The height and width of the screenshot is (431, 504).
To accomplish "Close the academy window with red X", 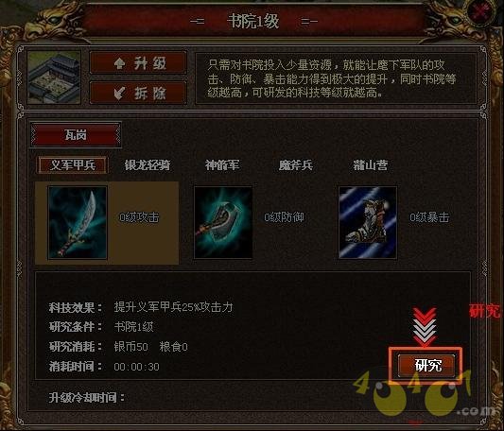I will pos(481,12).
